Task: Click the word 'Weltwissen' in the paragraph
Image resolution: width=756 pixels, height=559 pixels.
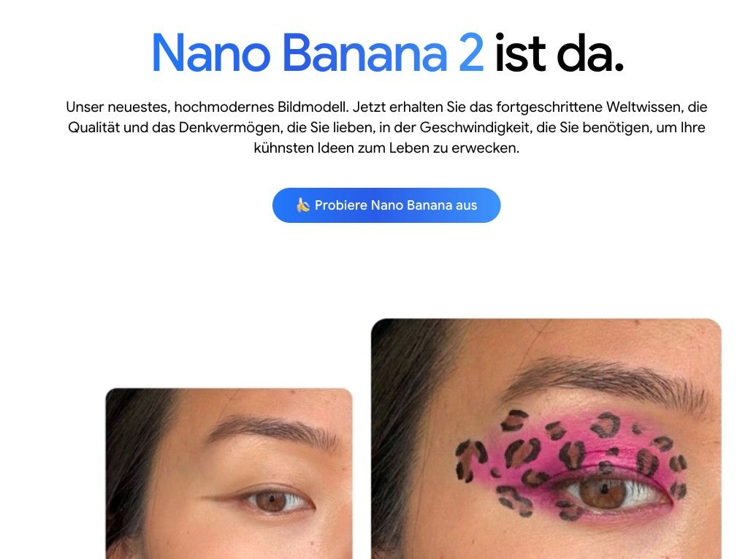Action: click(x=644, y=107)
